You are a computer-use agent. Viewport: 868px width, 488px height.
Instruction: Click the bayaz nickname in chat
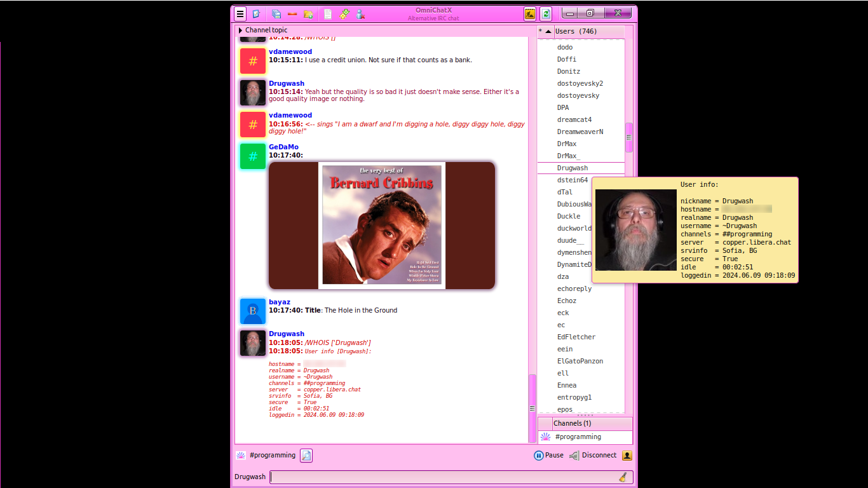[280, 302]
